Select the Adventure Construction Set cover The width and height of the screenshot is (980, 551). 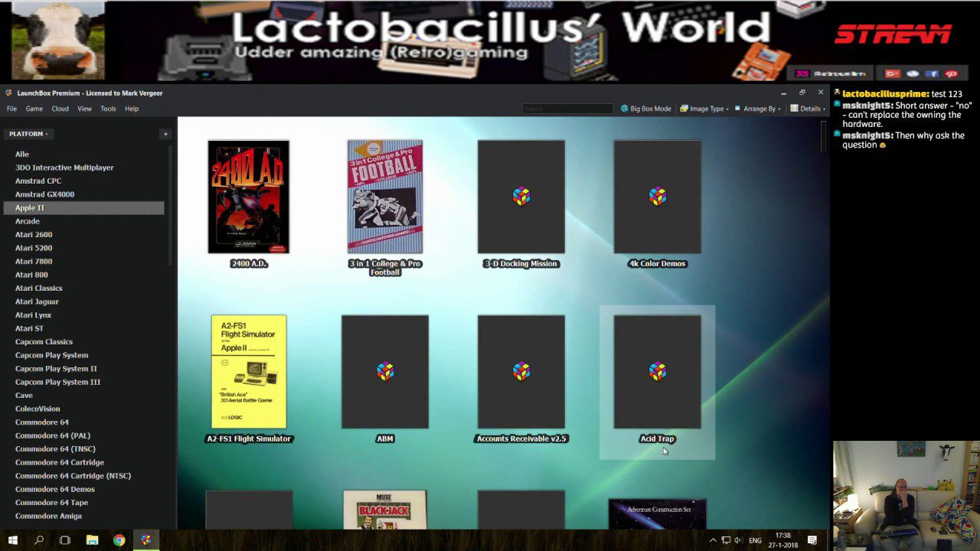point(658,514)
